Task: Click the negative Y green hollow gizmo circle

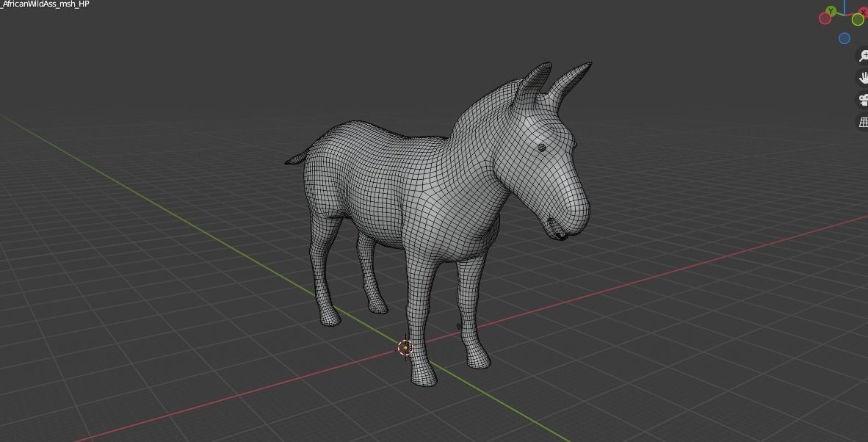Action: (858, 20)
